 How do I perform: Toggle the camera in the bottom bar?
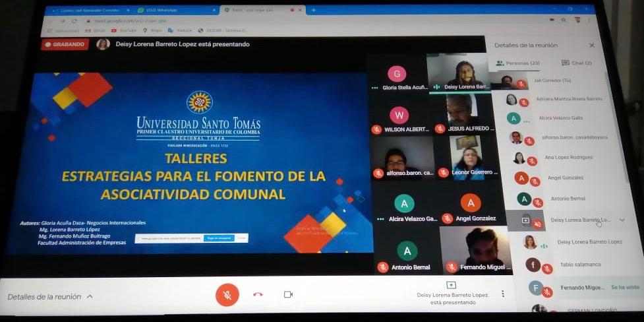pos(288,294)
